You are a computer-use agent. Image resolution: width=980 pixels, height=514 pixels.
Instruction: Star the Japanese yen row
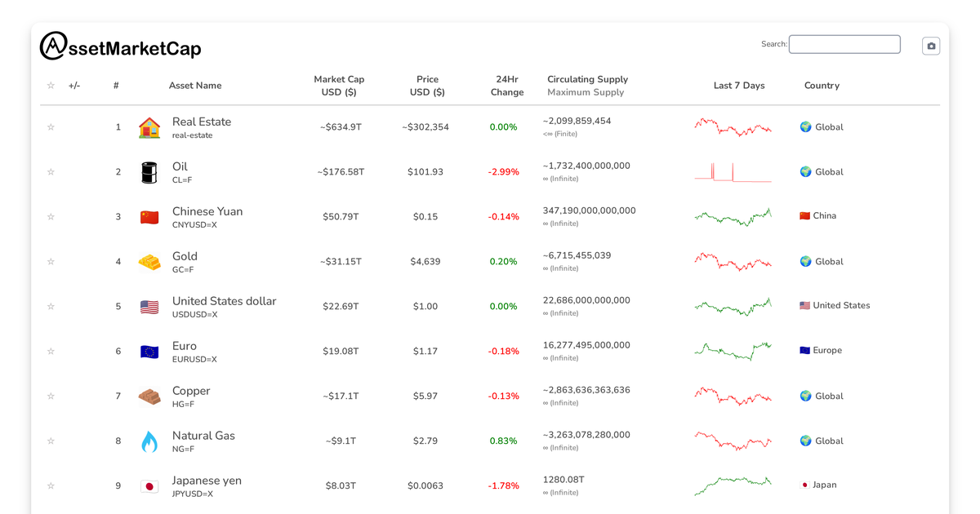51,486
